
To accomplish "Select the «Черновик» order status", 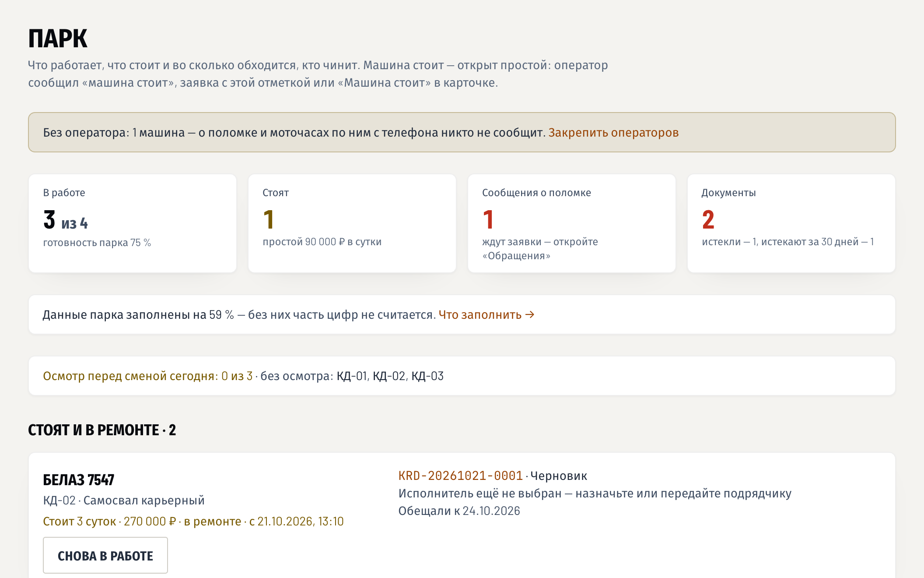I will coord(559,476).
